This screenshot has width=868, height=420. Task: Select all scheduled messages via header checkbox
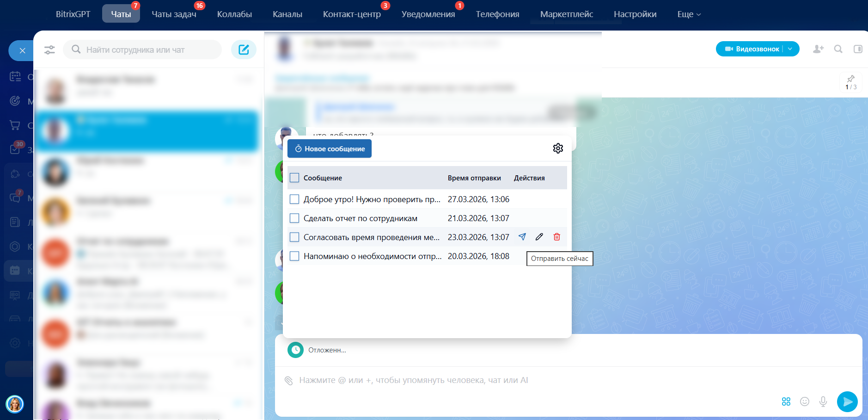(294, 178)
